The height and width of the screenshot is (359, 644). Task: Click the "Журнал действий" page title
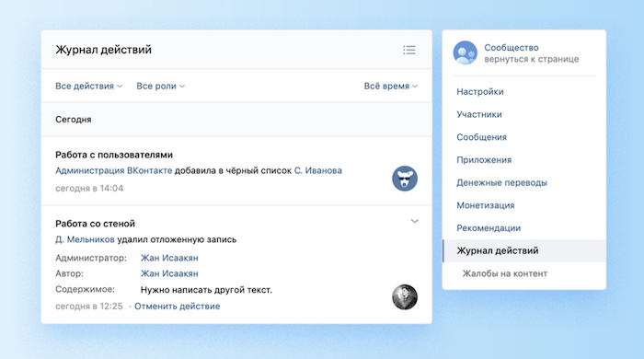103,50
